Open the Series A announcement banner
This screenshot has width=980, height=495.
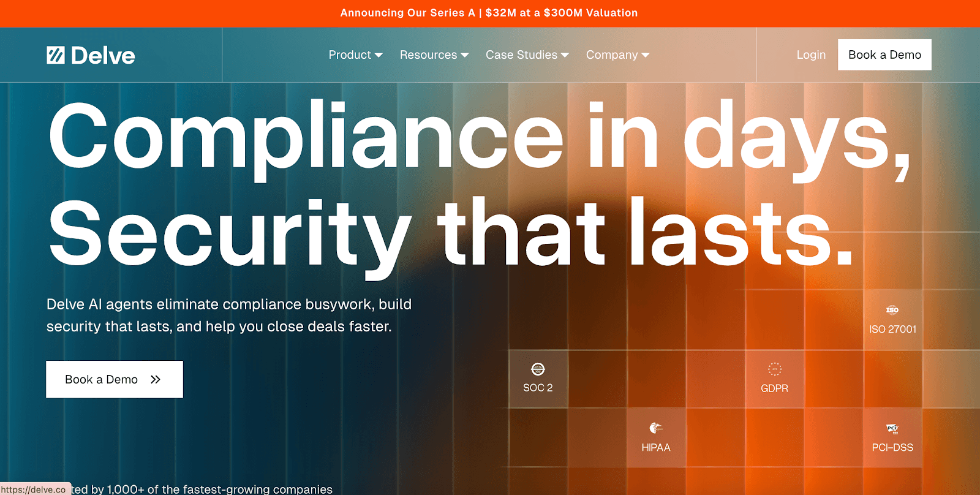tap(489, 13)
